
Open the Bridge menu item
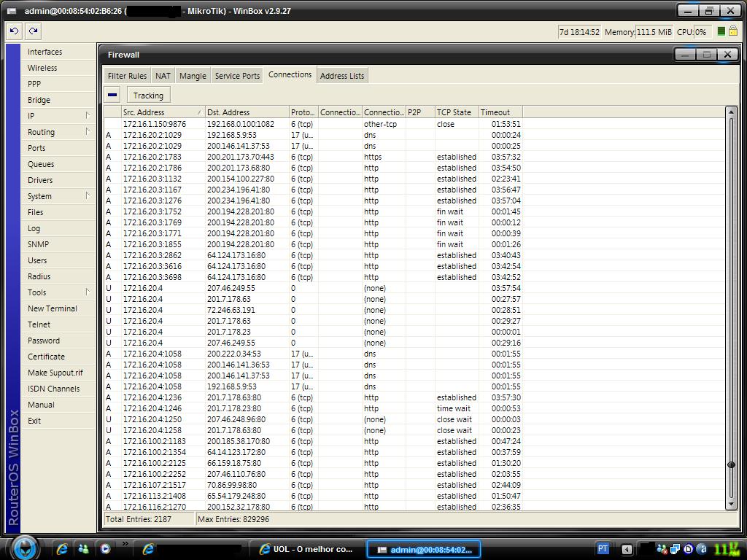click(x=58, y=100)
